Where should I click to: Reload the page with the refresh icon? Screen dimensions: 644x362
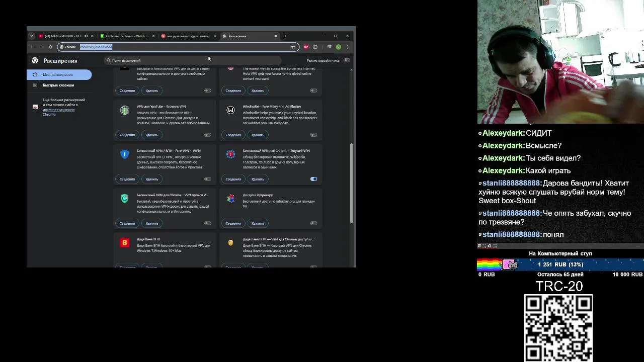coord(50,47)
